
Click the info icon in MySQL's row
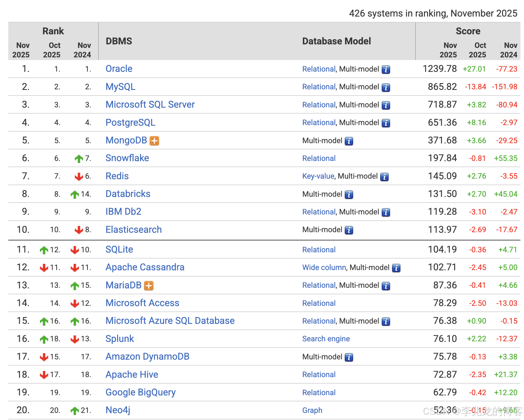[x=386, y=87]
